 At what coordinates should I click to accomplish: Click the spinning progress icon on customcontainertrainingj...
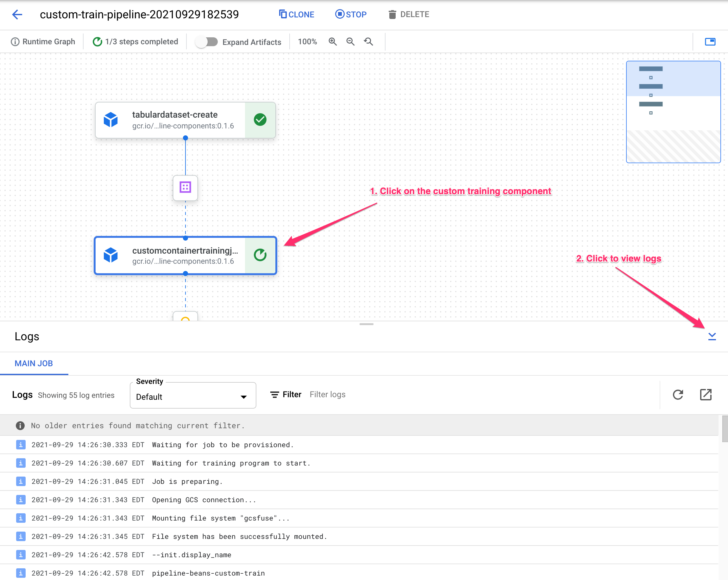coord(260,255)
